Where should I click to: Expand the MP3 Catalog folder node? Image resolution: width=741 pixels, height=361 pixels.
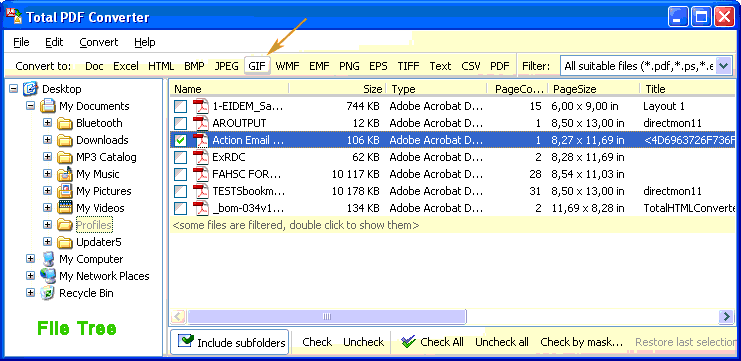(47, 157)
